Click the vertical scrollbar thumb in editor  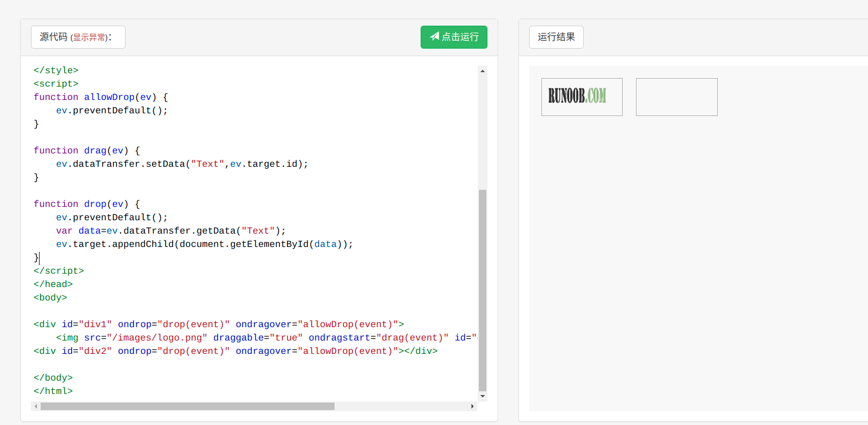pos(483,290)
